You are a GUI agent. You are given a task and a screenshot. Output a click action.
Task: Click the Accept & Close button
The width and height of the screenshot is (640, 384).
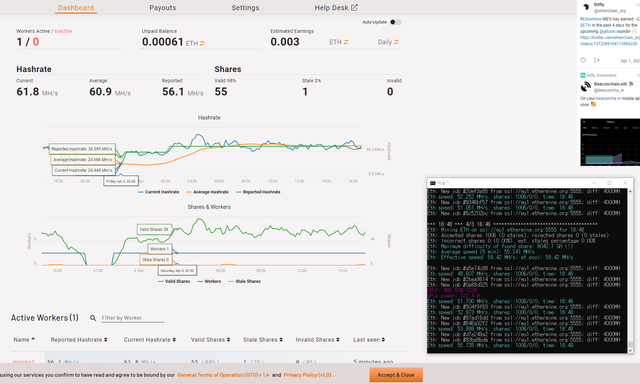(396, 375)
